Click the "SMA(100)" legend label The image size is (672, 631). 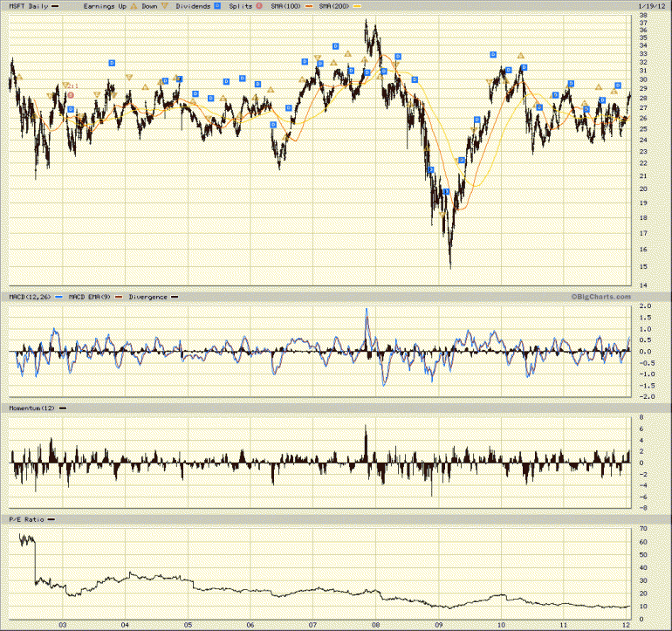(286, 6)
